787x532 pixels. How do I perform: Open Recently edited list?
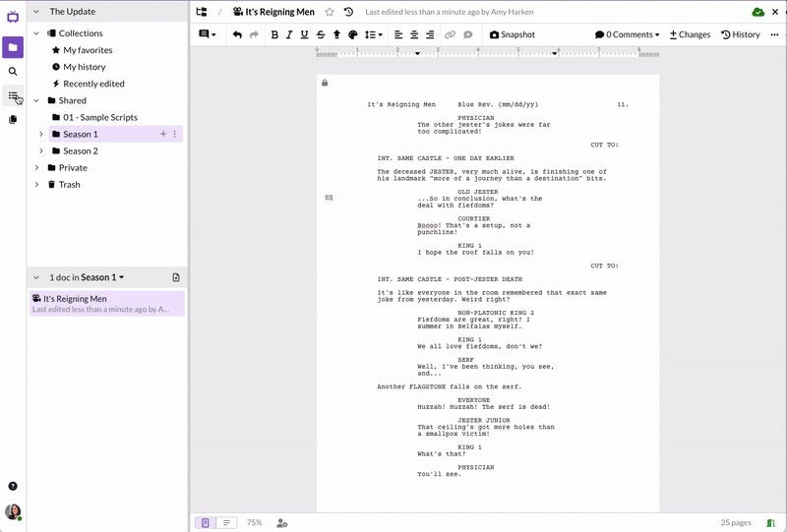point(89,84)
